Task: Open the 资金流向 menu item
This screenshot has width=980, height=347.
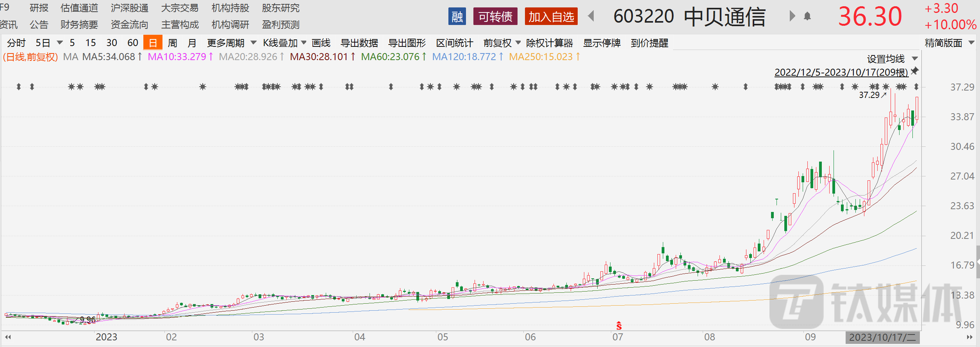Action: coord(129,25)
